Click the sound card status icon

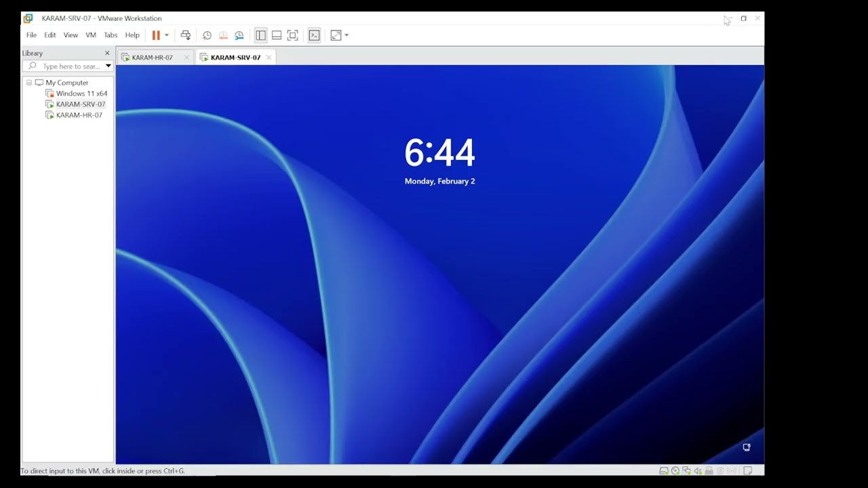(698, 470)
